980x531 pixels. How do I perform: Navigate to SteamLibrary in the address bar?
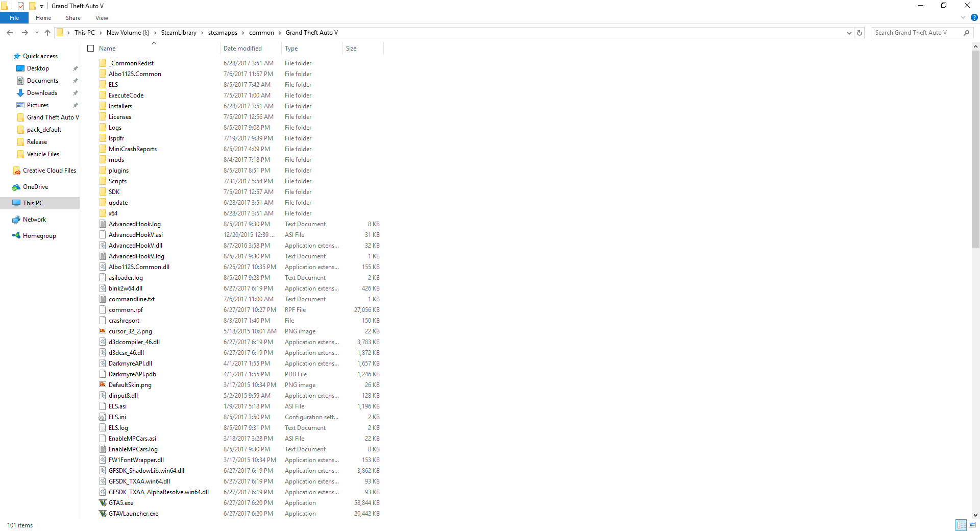179,33
